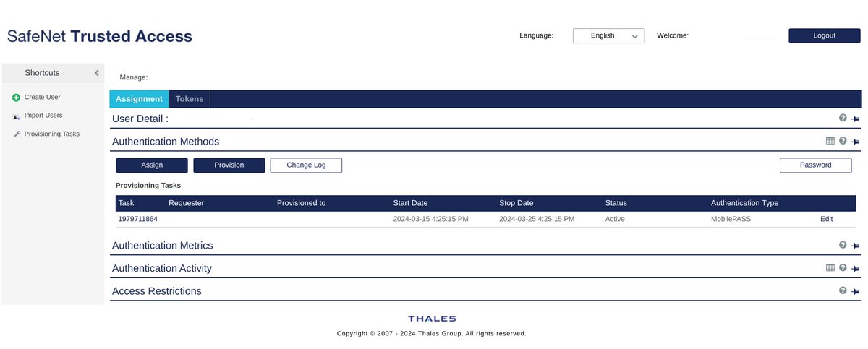Pin the Authentication Activity section

[856, 268]
